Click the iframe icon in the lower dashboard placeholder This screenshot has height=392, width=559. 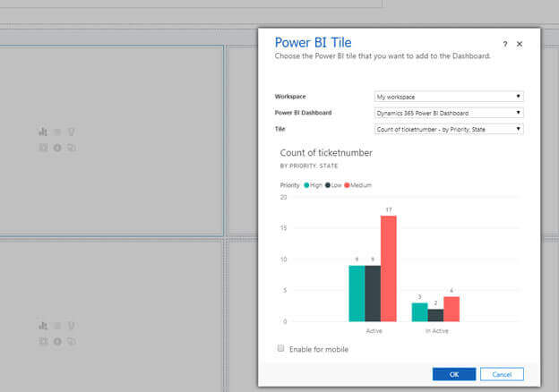43,342
